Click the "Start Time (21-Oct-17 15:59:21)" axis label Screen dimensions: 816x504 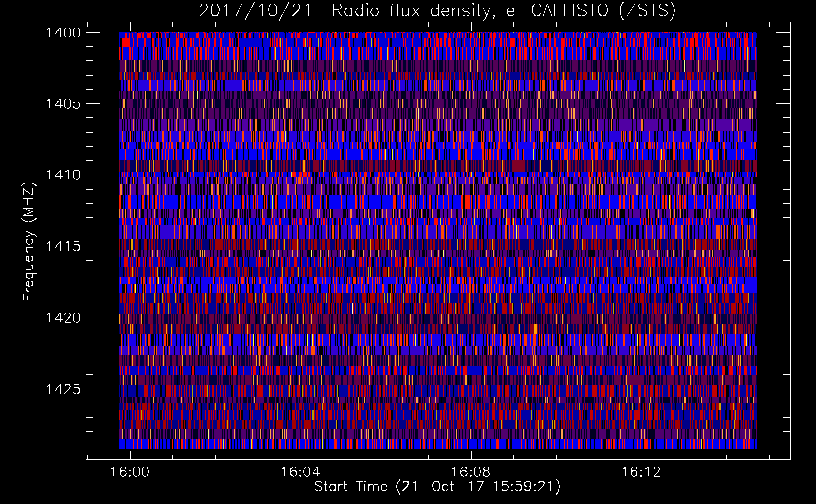pyautogui.click(x=437, y=487)
